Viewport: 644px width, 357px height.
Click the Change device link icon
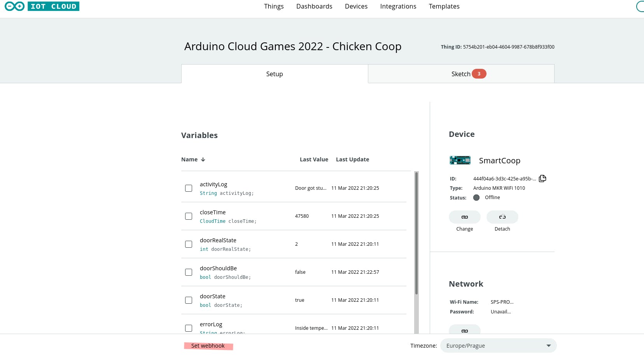(x=465, y=217)
